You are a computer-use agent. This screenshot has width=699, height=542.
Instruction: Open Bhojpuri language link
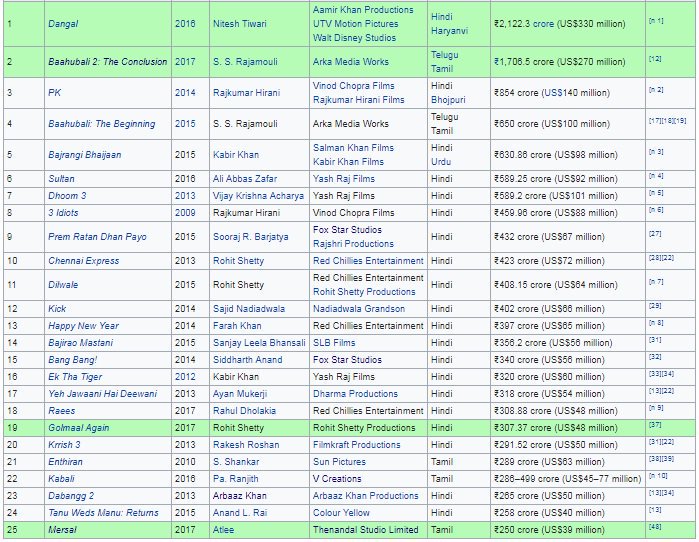(x=448, y=100)
